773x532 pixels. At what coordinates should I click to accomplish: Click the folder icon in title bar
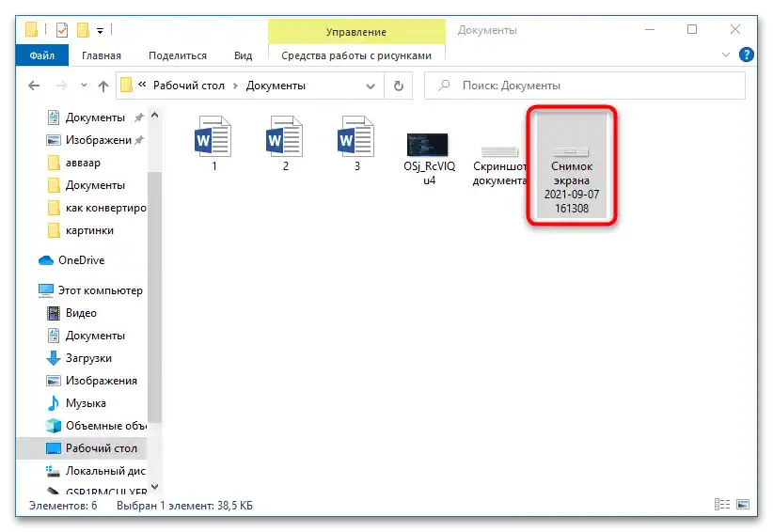click(x=31, y=29)
